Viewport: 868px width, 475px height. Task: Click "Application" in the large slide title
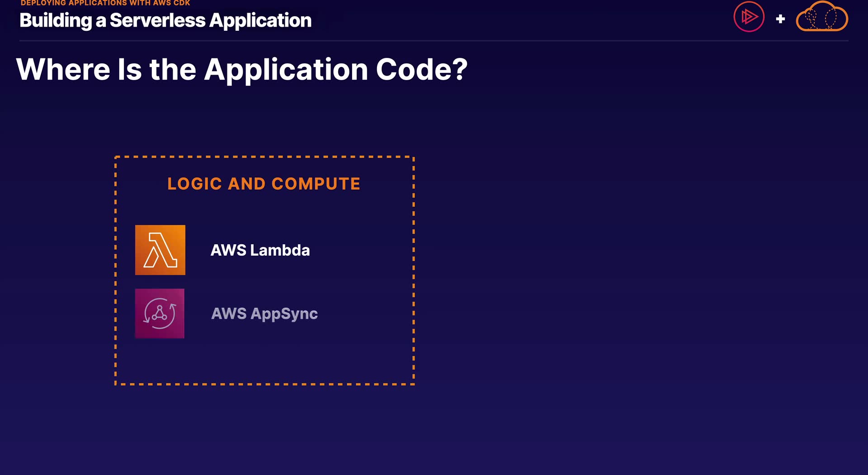286,70
